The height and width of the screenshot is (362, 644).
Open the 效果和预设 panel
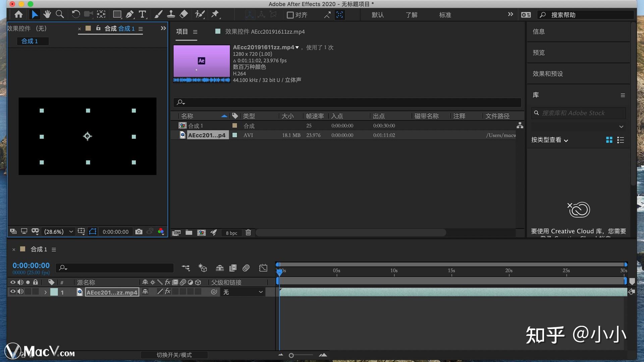click(548, 74)
